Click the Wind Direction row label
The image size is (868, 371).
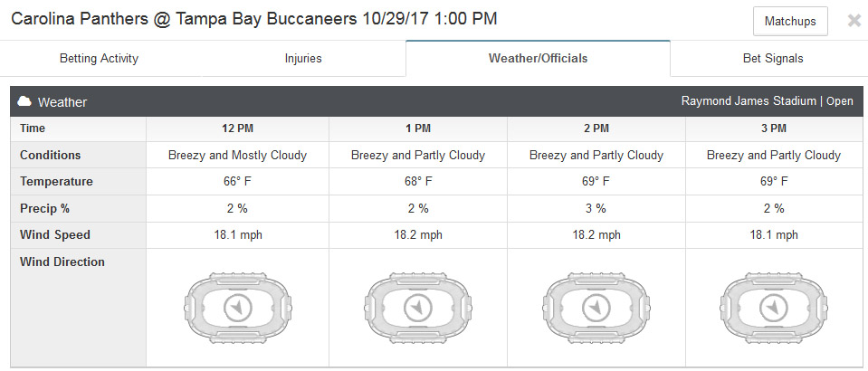coord(62,262)
